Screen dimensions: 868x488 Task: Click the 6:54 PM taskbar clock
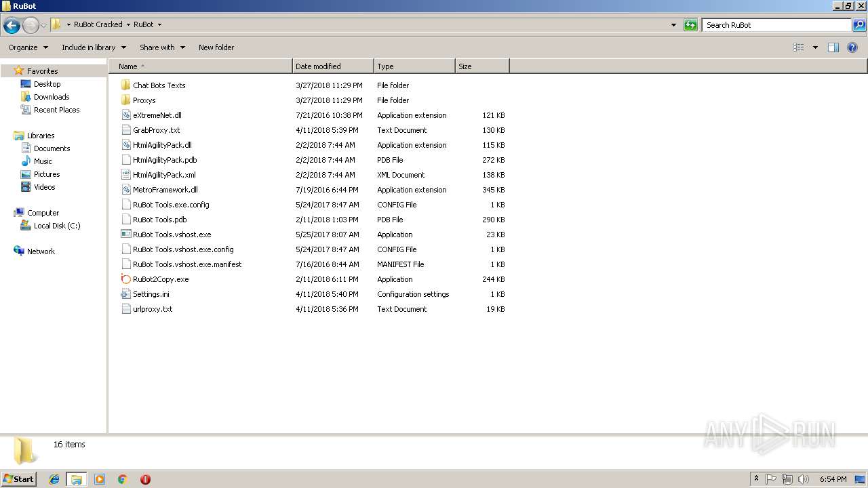833,479
